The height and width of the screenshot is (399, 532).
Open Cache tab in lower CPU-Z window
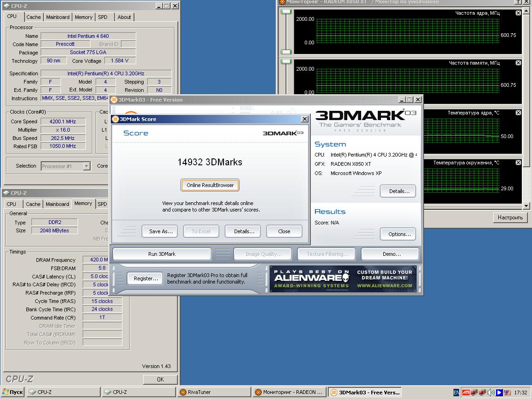click(33, 204)
